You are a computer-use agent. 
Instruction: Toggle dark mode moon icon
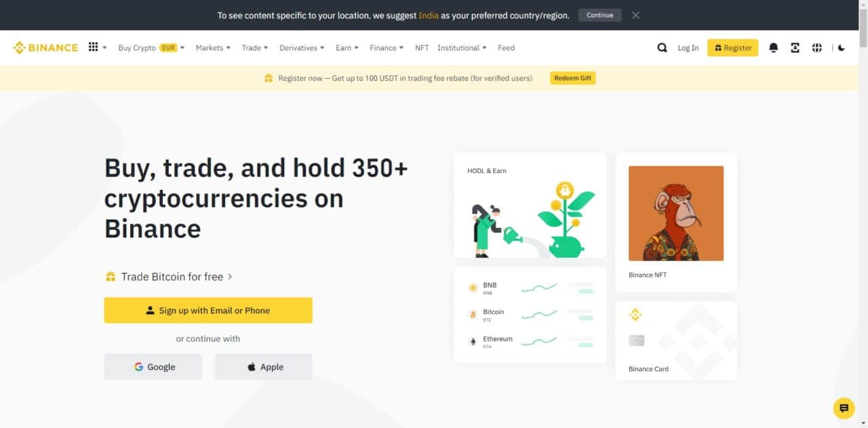pos(842,47)
